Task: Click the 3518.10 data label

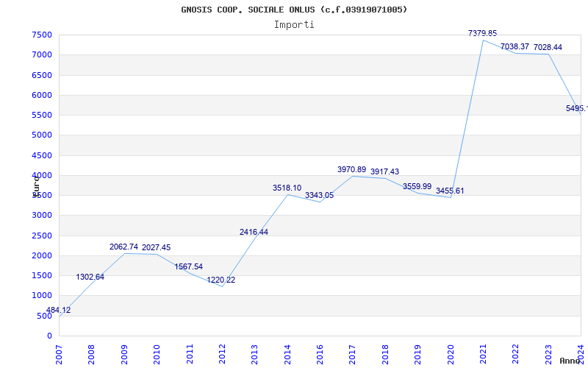Action: click(x=287, y=188)
